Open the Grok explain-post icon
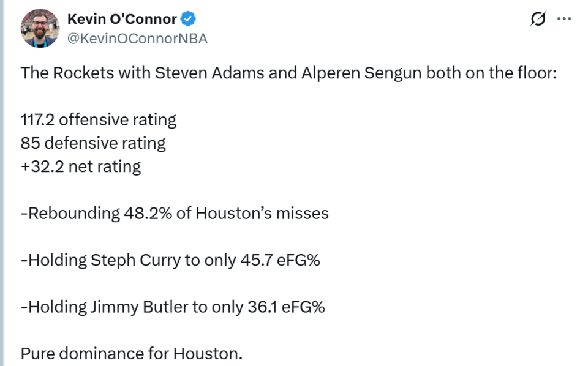This screenshot has height=366, width=588. click(538, 19)
